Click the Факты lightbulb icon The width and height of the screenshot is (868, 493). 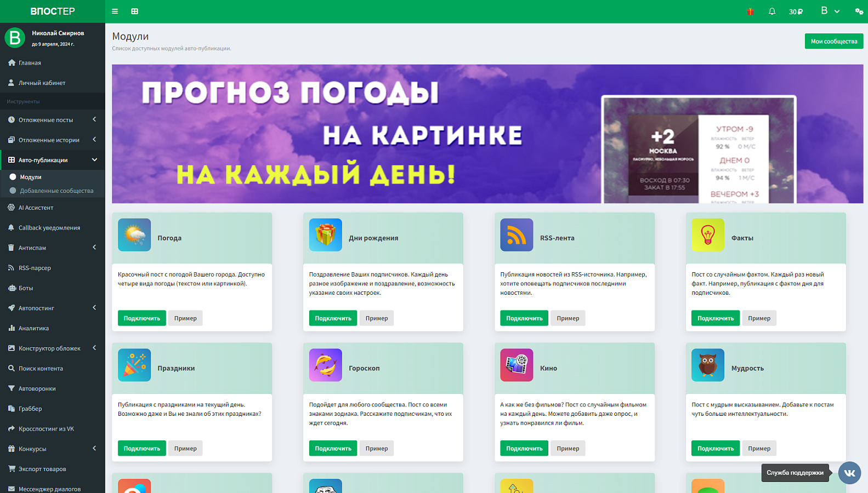pos(708,235)
